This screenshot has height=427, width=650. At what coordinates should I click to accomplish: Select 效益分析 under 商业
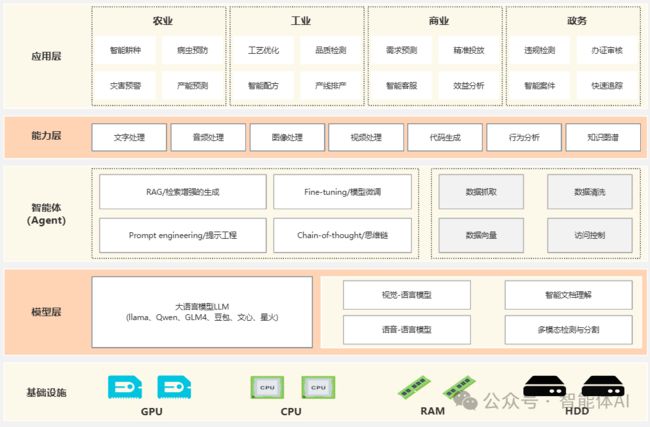(468, 85)
